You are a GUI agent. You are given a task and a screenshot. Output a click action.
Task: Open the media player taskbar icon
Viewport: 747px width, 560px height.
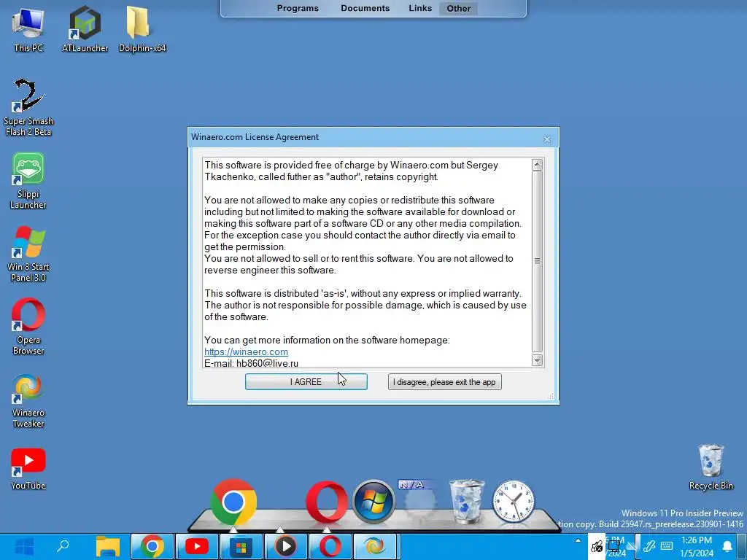click(286, 547)
